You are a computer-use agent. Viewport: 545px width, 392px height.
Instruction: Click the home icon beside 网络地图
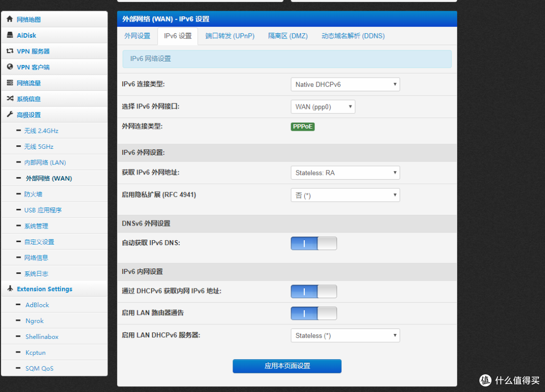click(10, 19)
